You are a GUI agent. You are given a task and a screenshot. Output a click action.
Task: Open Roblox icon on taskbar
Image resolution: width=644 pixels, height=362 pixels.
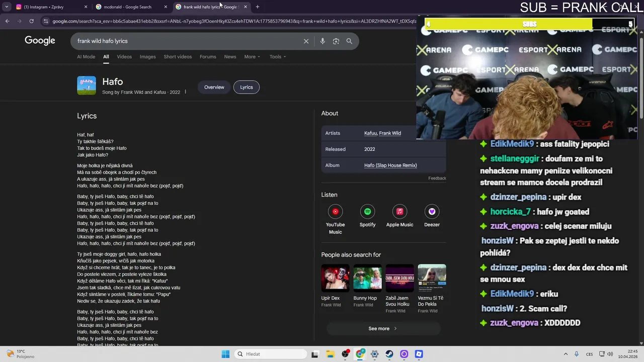coord(419,354)
